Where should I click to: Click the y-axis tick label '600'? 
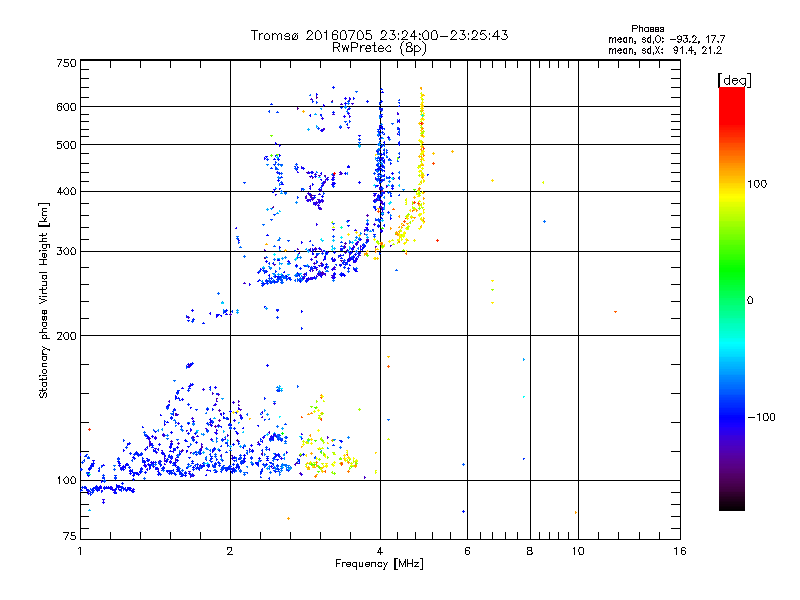[x=66, y=107]
